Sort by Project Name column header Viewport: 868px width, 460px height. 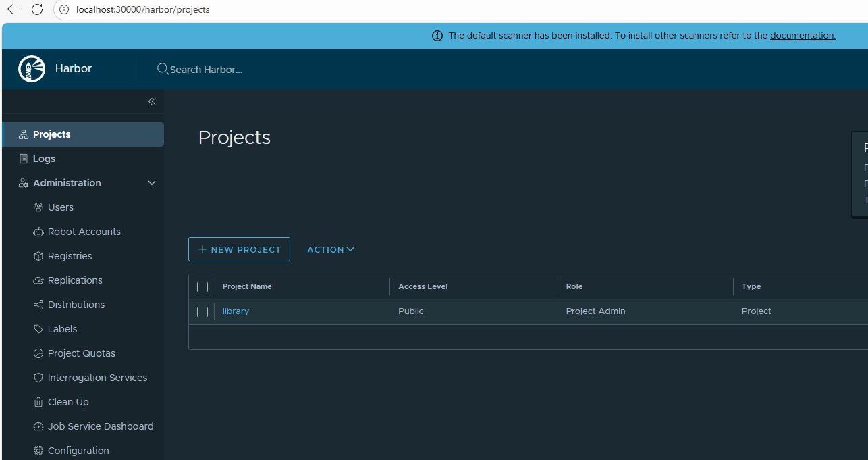click(247, 286)
